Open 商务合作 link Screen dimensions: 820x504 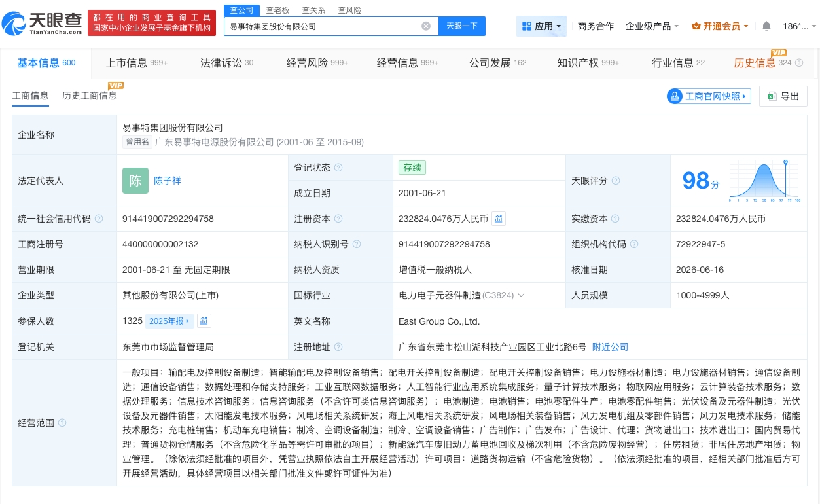click(596, 26)
